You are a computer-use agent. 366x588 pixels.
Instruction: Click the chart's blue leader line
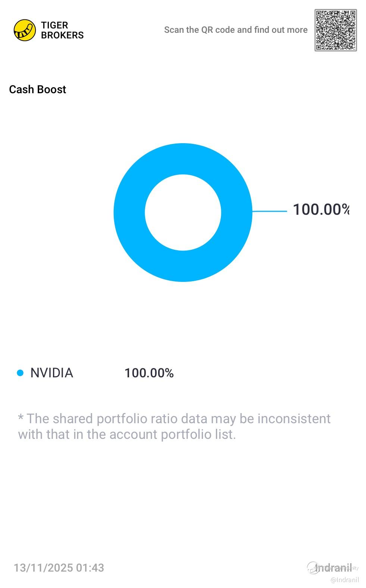point(269,211)
